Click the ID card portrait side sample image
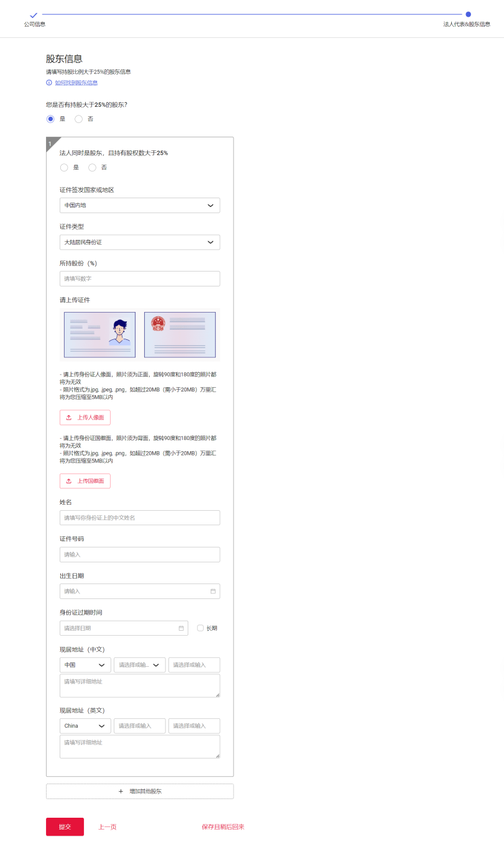This screenshot has width=504, height=860. (x=99, y=334)
